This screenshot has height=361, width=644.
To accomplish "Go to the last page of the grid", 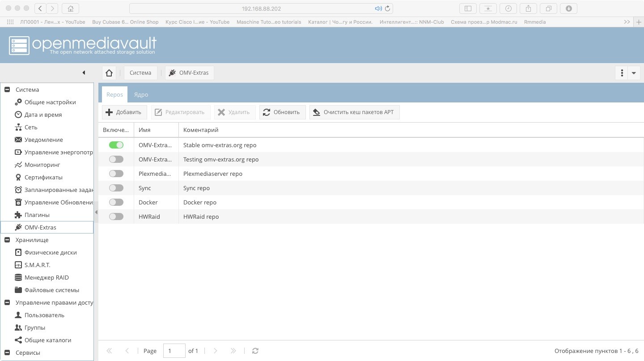I will click(x=233, y=351).
